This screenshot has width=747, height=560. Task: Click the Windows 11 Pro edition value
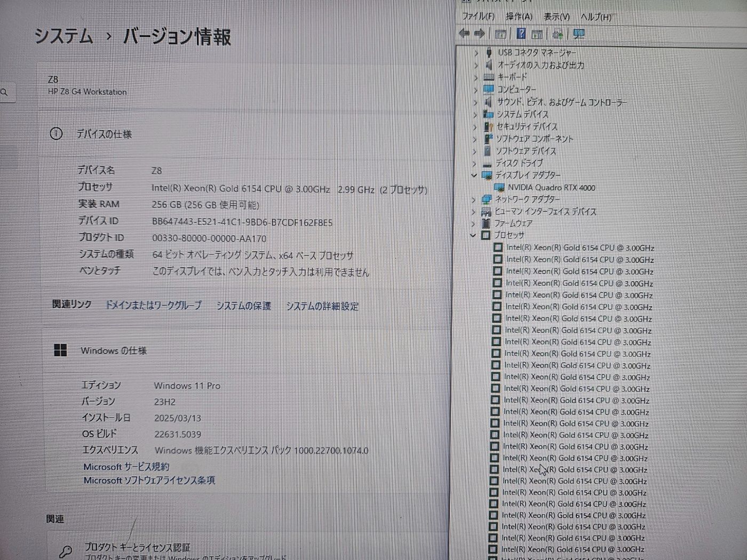(187, 386)
